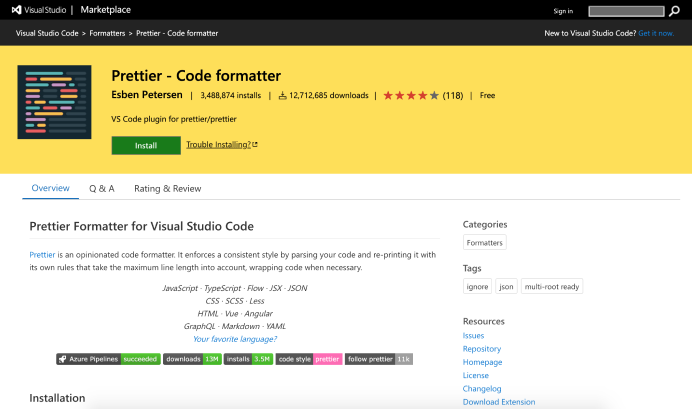Go to Formatters breadcrumb
The width and height of the screenshot is (692, 409).
(107, 33)
